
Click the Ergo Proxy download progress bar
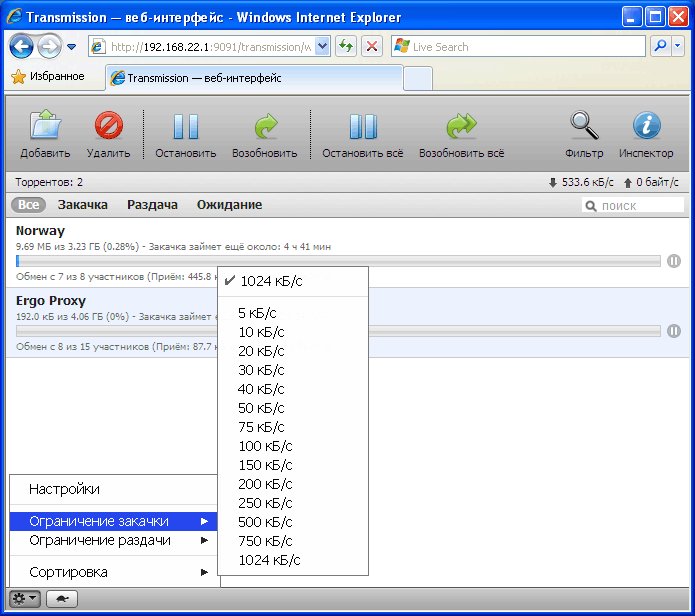click(338, 331)
